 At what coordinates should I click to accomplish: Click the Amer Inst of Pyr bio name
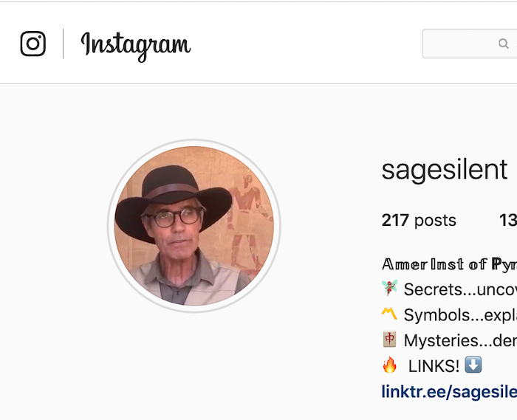point(449,264)
